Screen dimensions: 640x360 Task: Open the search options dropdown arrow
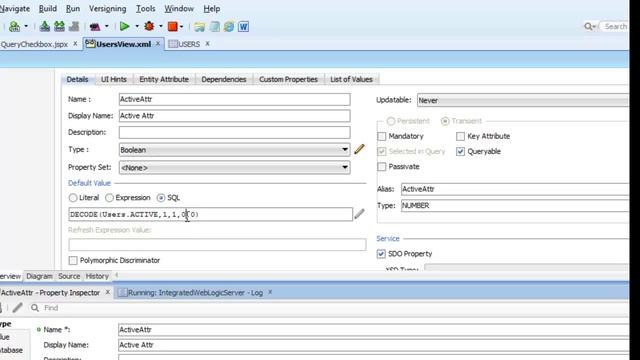[594, 27]
